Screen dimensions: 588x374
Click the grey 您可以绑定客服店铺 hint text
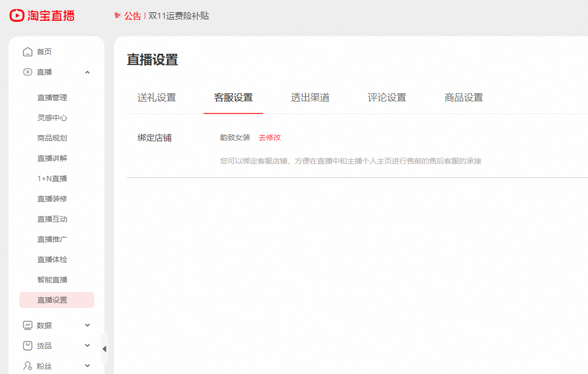click(x=351, y=161)
